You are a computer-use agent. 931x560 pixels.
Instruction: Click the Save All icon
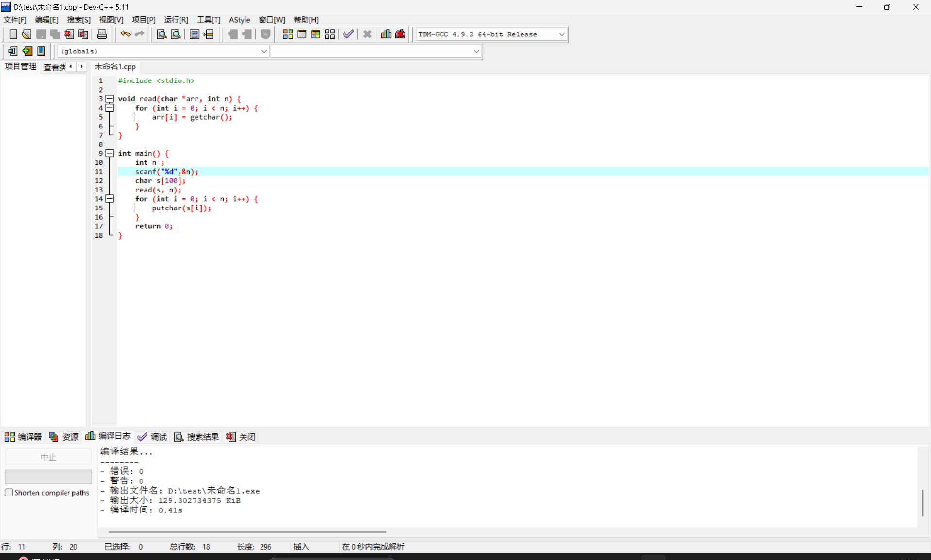55,34
